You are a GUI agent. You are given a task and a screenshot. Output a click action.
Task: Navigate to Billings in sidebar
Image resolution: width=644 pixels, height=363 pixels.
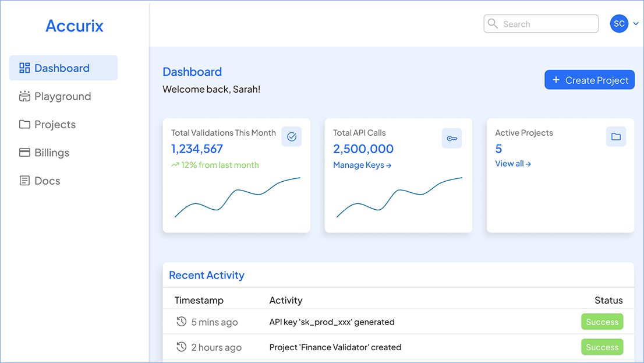point(52,153)
